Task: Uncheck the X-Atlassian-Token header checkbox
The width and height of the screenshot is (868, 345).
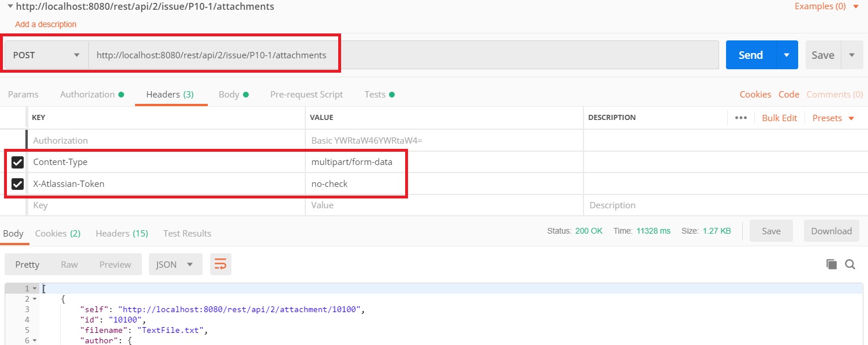Action: click(x=18, y=184)
